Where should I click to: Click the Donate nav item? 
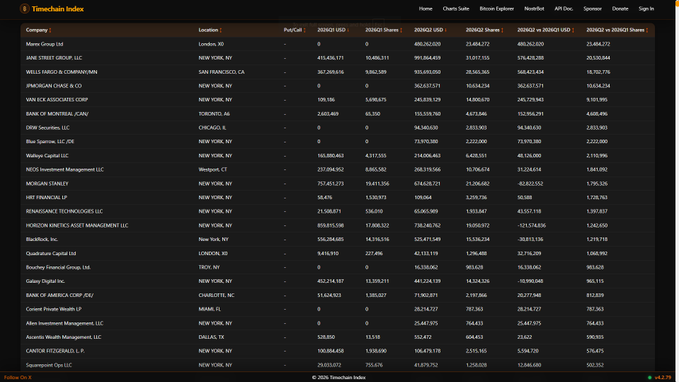pos(620,9)
